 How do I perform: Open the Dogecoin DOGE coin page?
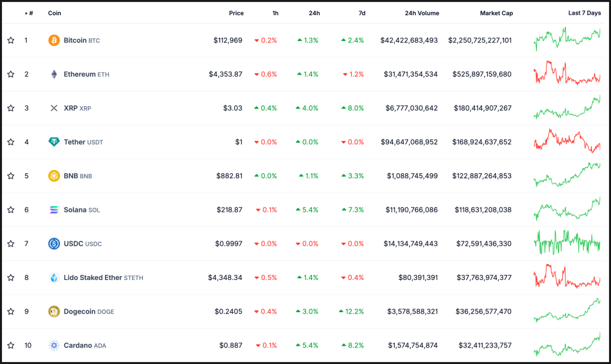tap(89, 311)
